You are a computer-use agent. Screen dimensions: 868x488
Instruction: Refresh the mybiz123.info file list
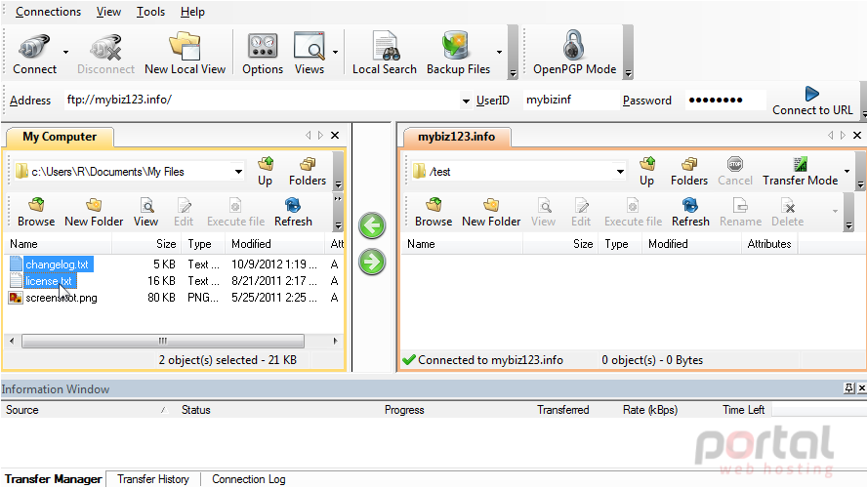[x=690, y=213]
